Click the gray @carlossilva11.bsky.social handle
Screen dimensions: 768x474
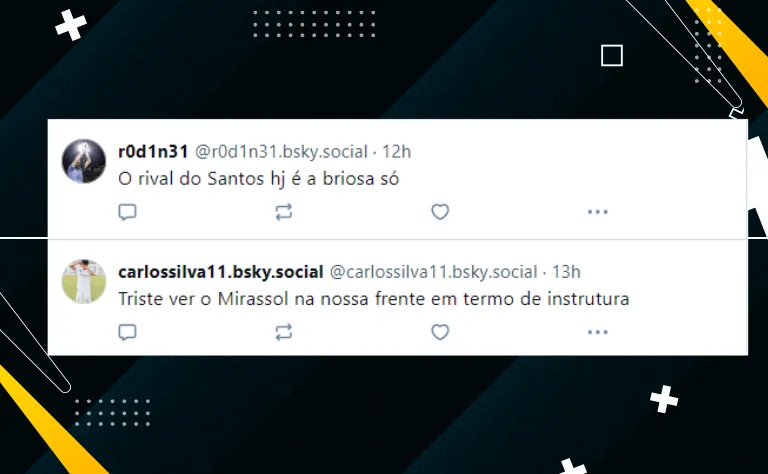433,272
